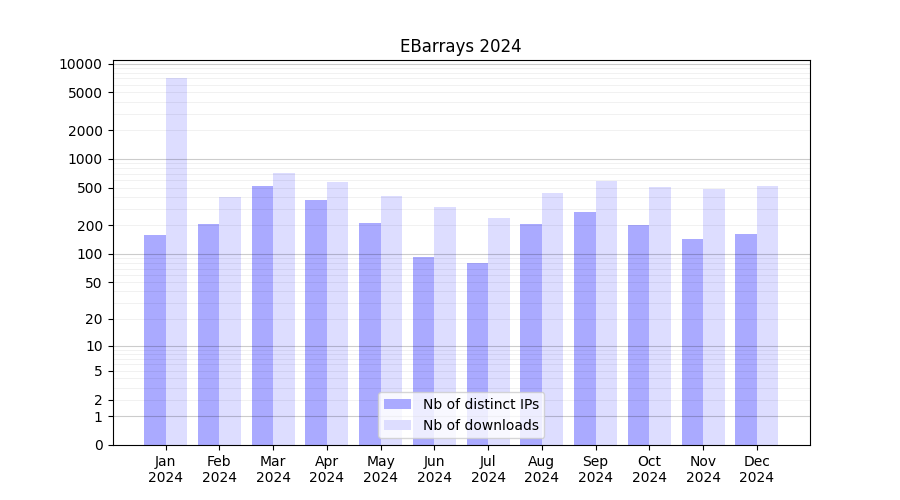Click the Apr 2024 distinct IPs bar
The image size is (900, 500).
pyautogui.click(x=316, y=322)
